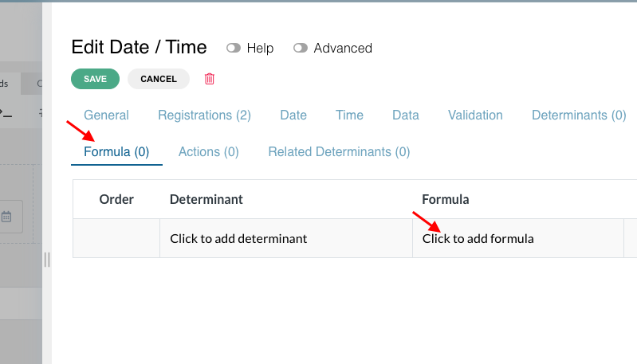Switch to Registrations (2) tab
The width and height of the screenshot is (637, 364).
pyautogui.click(x=204, y=115)
